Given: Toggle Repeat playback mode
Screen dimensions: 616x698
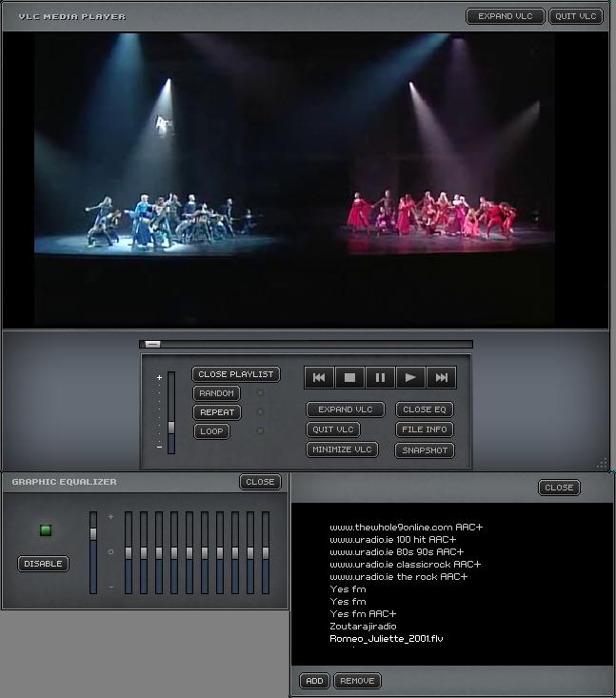Looking at the screenshot, I should point(216,412).
